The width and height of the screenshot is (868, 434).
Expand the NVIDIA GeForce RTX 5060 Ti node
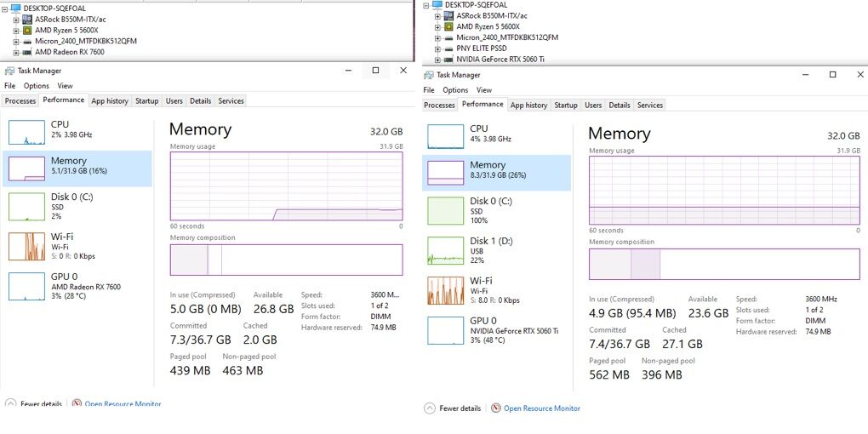pos(437,60)
